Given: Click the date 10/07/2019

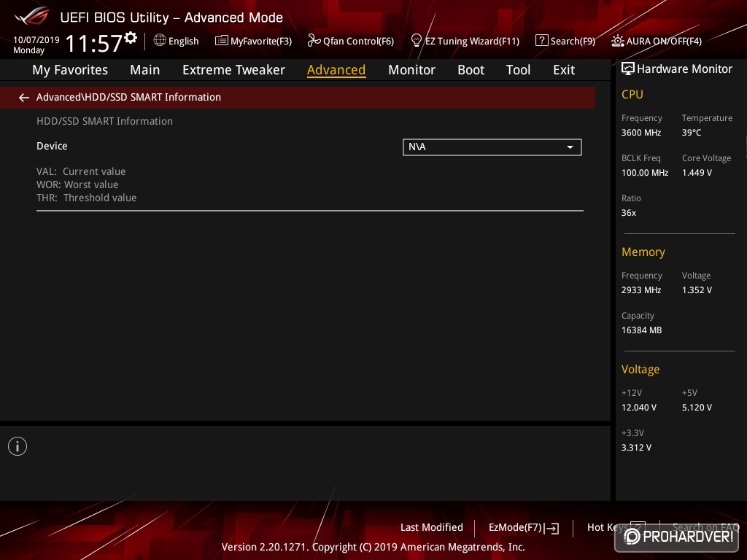Looking at the screenshot, I should coord(36,40).
